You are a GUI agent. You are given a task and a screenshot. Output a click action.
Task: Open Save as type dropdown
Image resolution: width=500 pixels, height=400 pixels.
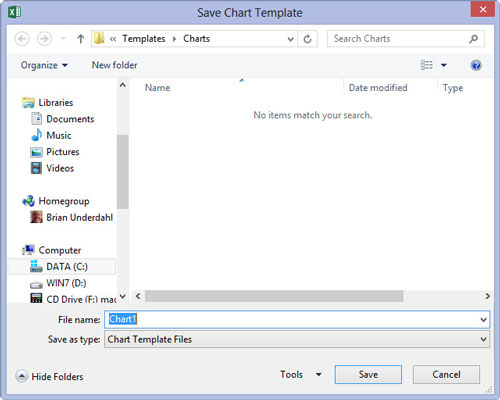(x=297, y=339)
